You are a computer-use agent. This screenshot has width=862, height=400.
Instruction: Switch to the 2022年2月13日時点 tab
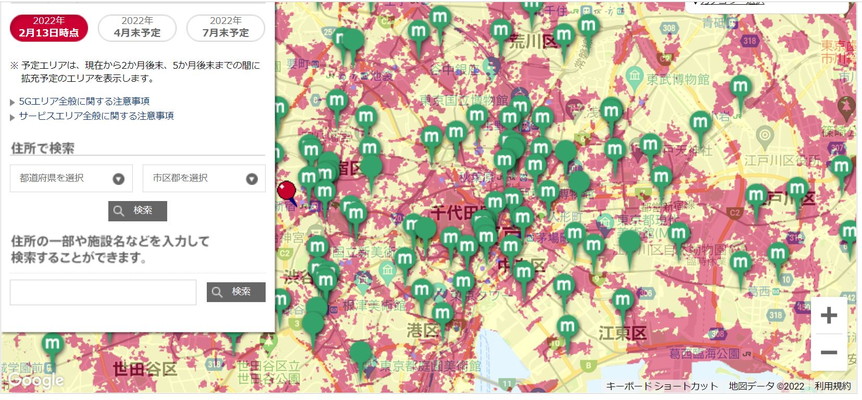coord(49,27)
